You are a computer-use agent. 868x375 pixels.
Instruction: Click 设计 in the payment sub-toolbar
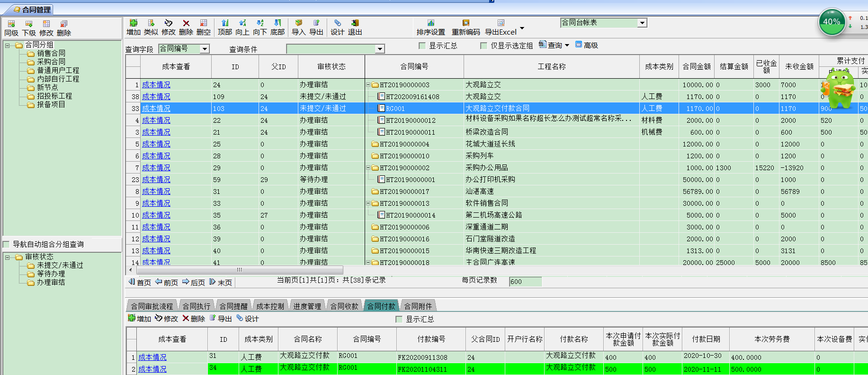click(x=248, y=319)
